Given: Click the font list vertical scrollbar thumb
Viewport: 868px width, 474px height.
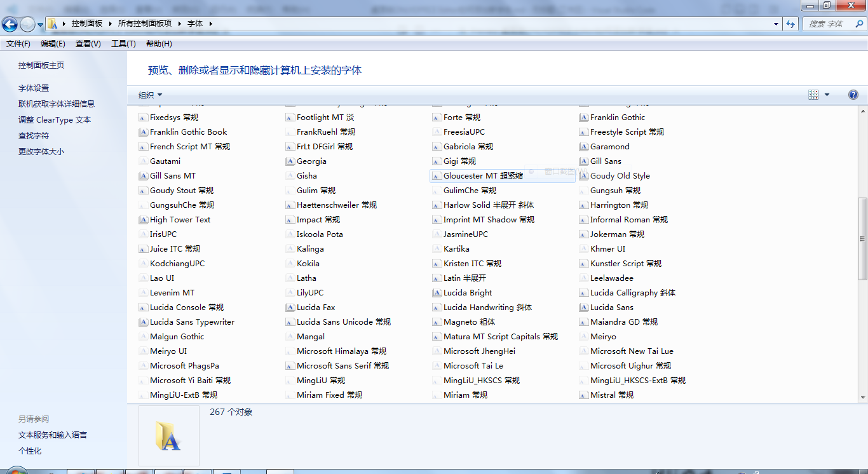Looking at the screenshot, I should click(862, 239).
